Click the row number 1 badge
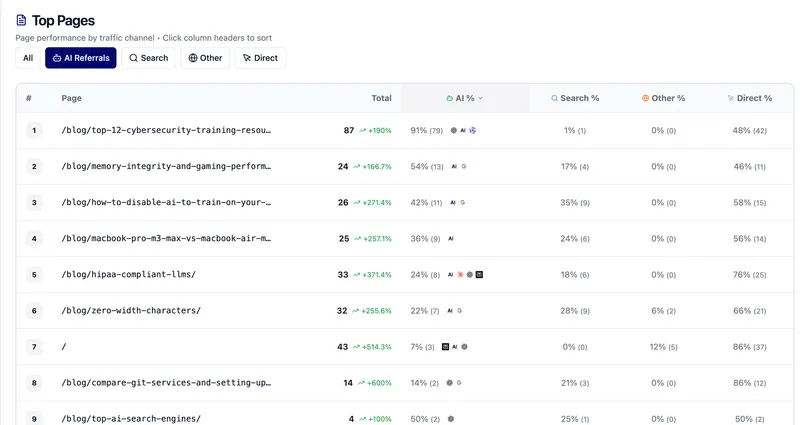Image resolution: width=800 pixels, height=425 pixels. [34, 131]
